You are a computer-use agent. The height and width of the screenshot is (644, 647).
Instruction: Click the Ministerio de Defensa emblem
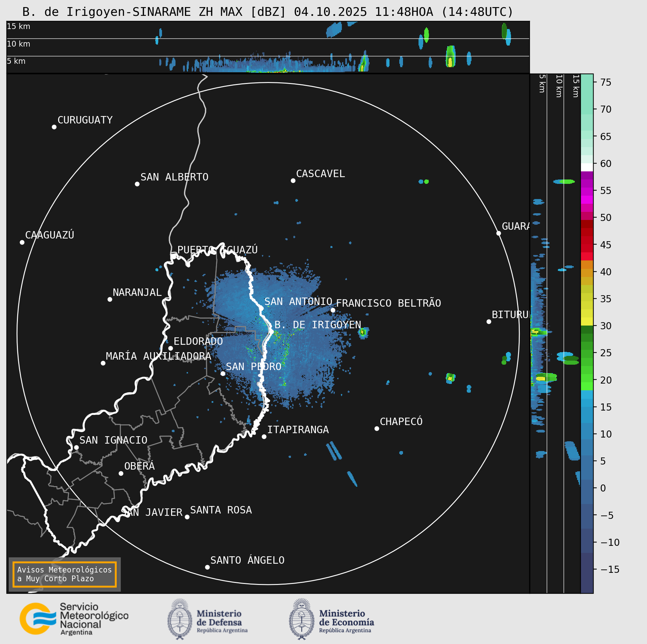(x=180, y=619)
